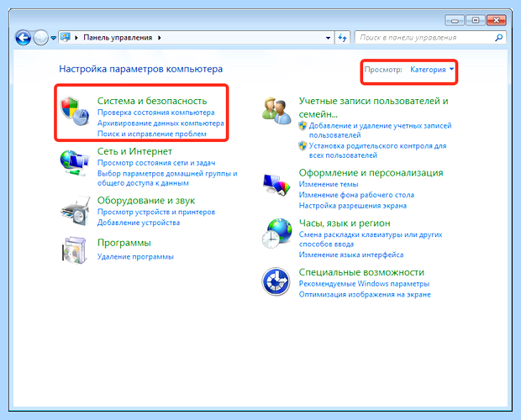The height and width of the screenshot is (420, 521).
Task: Open recent pages dropdown arrow near Back
Action: [x=53, y=38]
